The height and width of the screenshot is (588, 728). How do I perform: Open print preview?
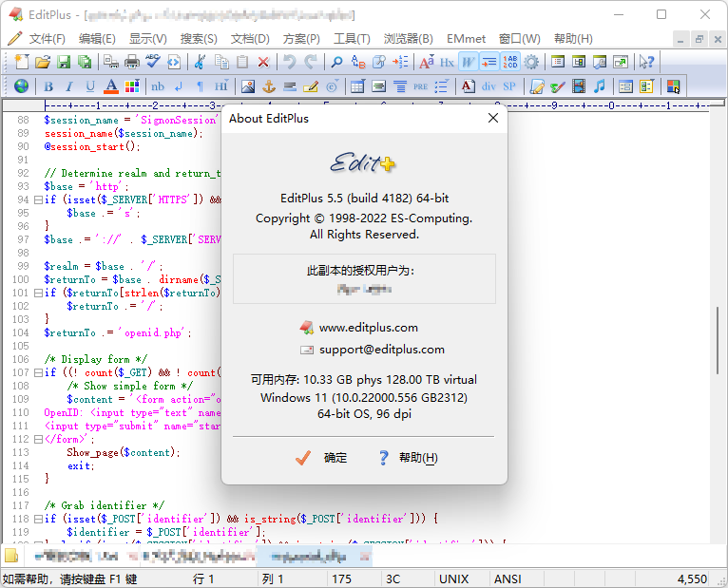coord(111,62)
